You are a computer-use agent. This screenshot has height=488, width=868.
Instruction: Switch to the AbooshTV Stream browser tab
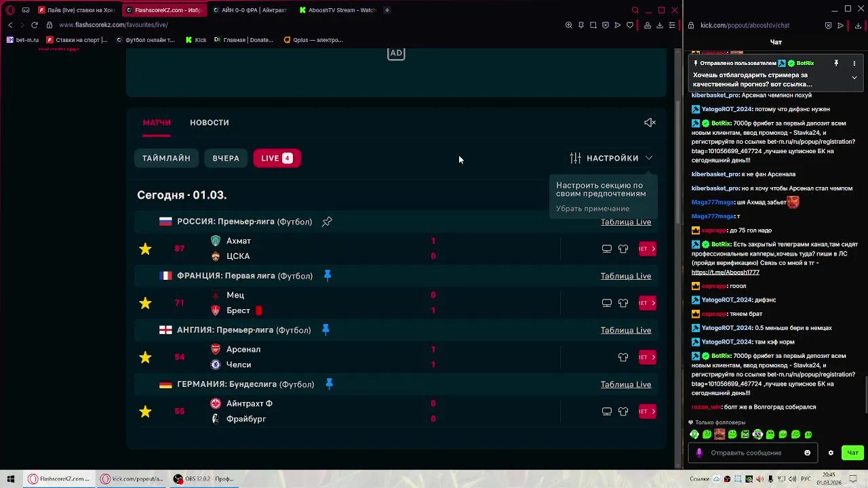337,10
